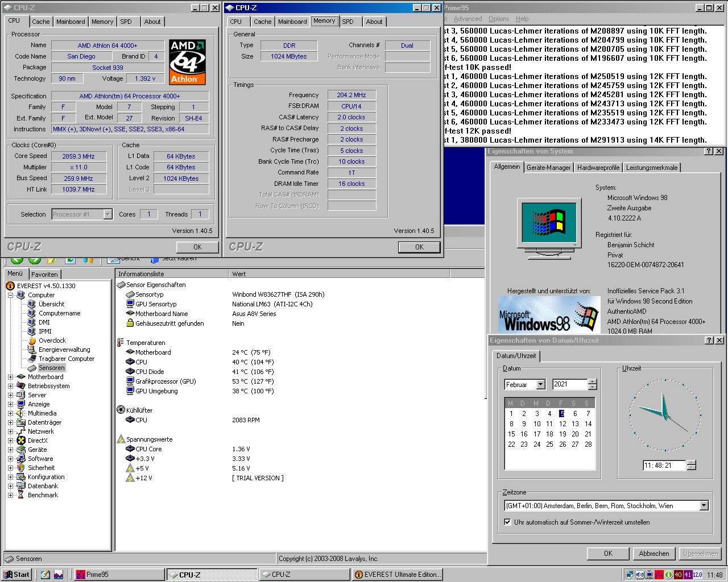
Task: Open Prime95 from the taskbar
Action: click(119, 575)
